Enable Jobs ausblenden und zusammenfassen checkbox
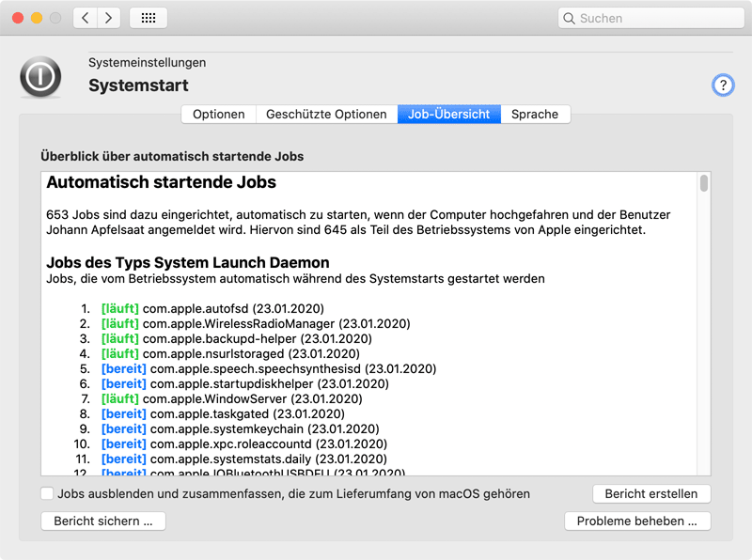 47,493
